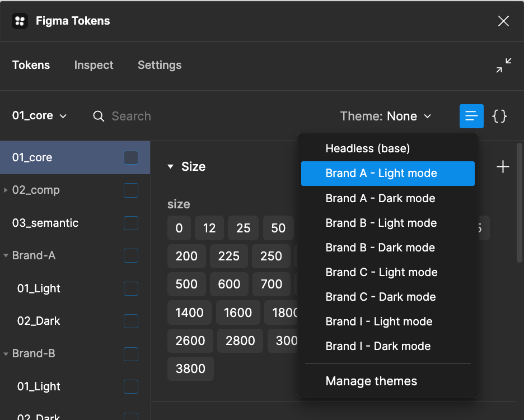524x420 pixels.
Task: Choose Manage themes from the menu
Action: click(371, 381)
